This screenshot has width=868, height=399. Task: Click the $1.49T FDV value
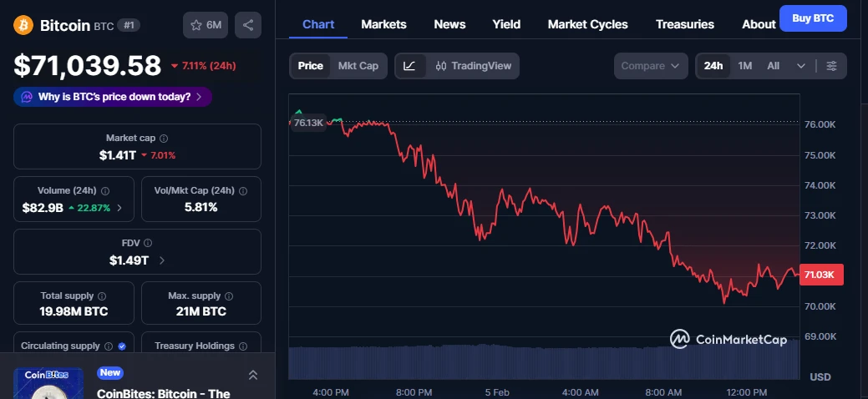point(129,260)
